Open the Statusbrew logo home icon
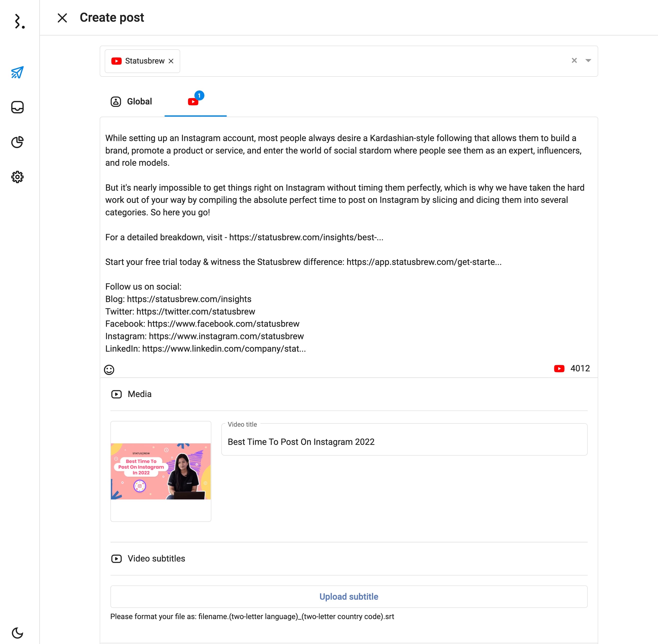 (20, 21)
